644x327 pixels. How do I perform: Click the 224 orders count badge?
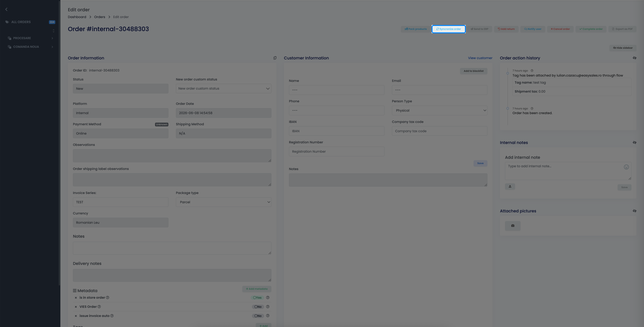pos(52,22)
